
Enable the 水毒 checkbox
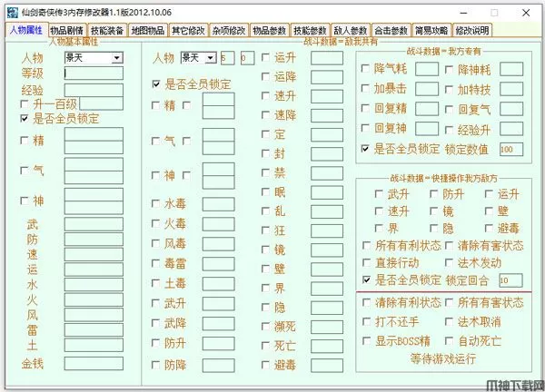[x=155, y=203]
